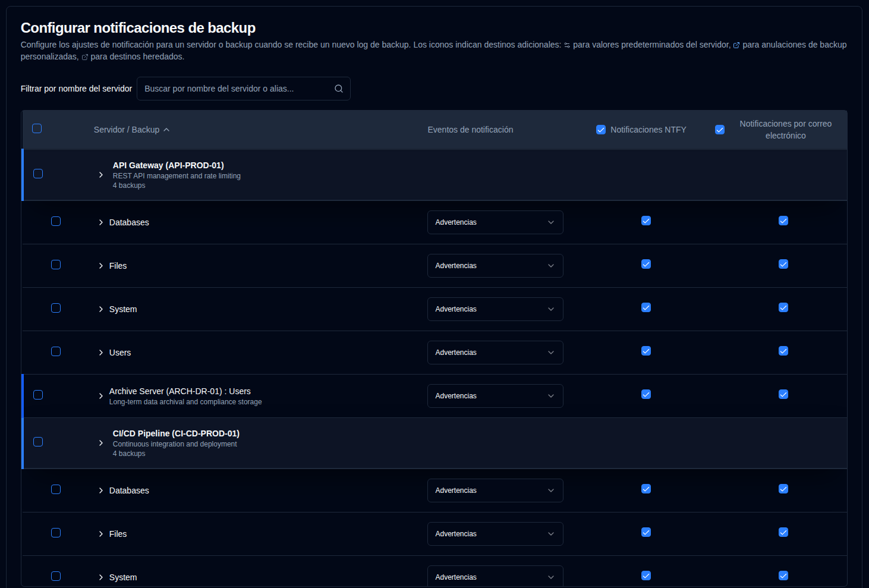
Task: Click the Eventos de notificación column header
Action: [470, 130]
